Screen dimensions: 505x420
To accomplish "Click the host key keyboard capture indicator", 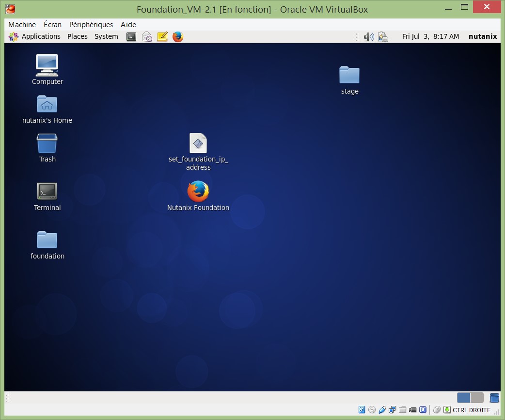I will point(447,410).
